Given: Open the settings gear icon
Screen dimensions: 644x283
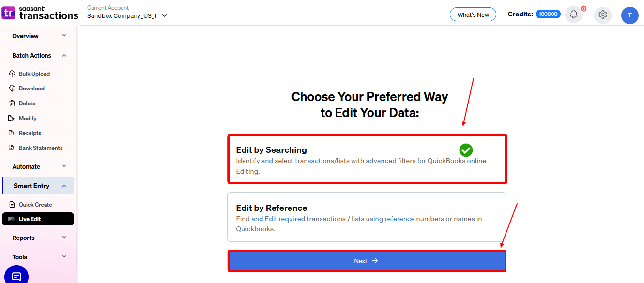Looking at the screenshot, I should click(x=603, y=15).
